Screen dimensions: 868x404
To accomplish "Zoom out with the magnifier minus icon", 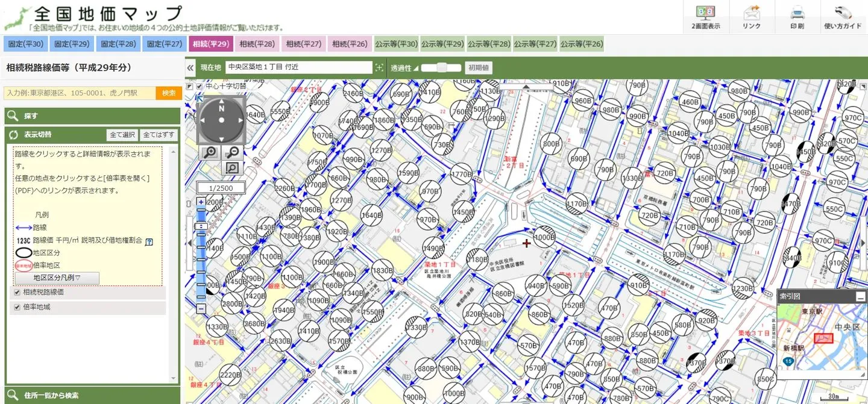I will [233, 152].
